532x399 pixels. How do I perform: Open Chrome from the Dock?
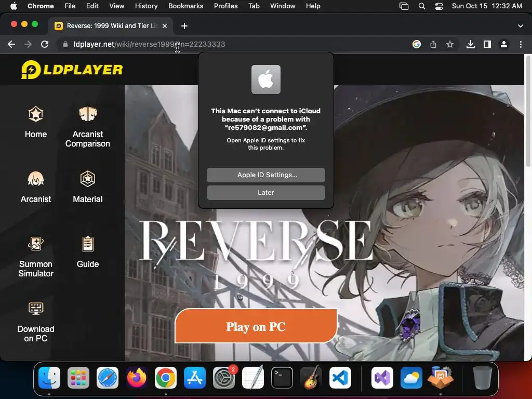click(166, 378)
